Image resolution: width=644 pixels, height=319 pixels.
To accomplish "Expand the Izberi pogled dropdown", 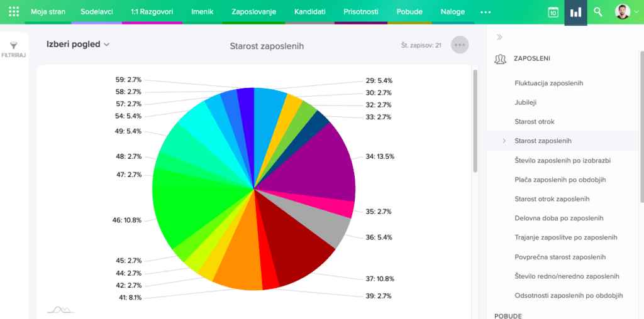I will pyautogui.click(x=78, y=45).
